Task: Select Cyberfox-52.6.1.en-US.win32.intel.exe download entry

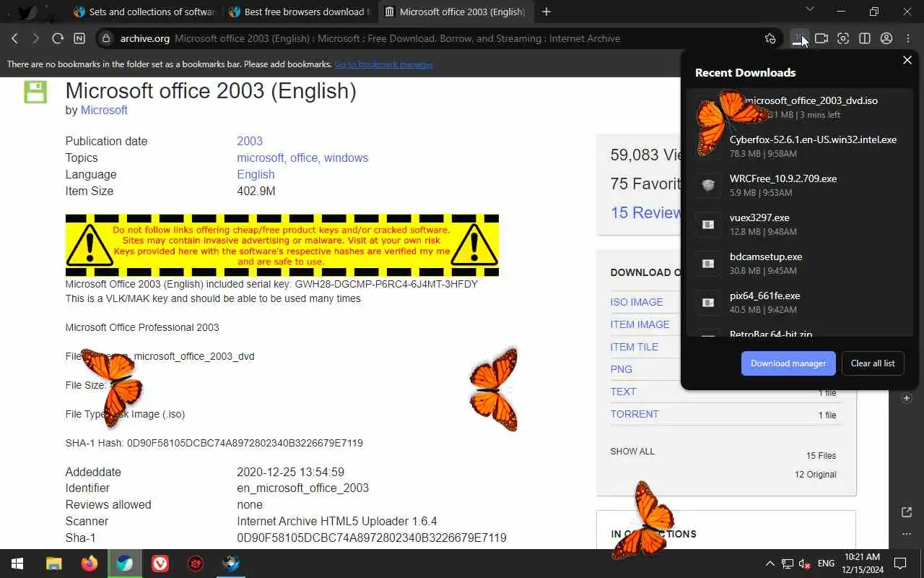Action: click(x=800, y=146)
